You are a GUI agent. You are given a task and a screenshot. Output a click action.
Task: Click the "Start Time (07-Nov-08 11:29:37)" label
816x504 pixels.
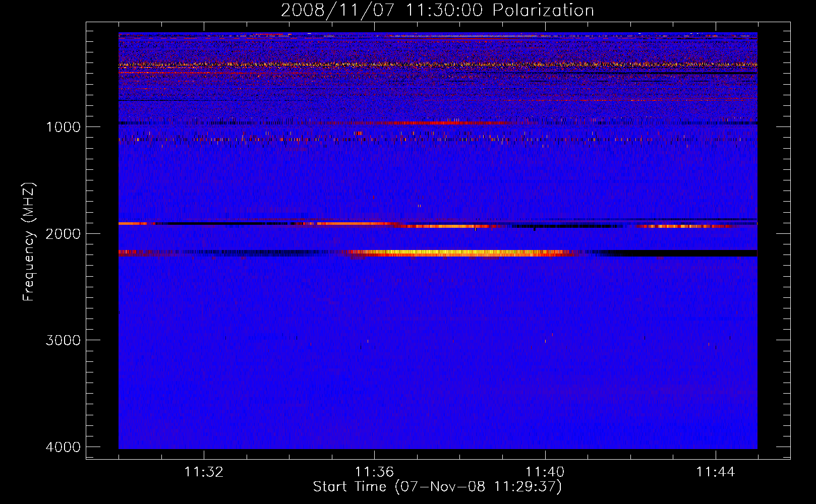(x=437, y=486)
